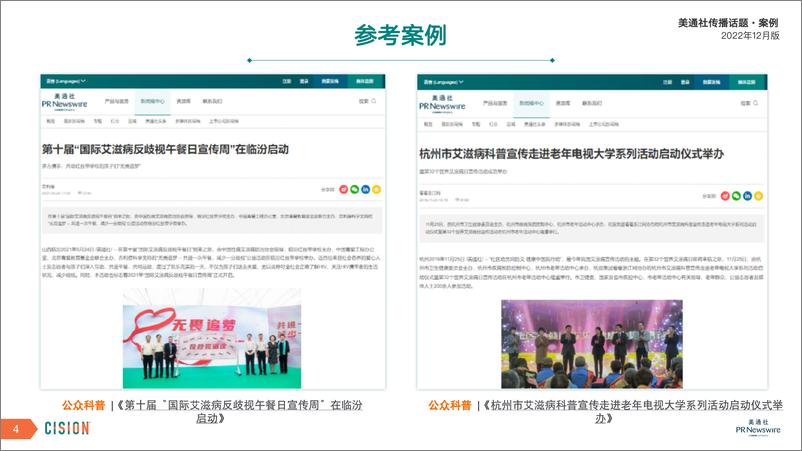802x451 pixels.
Task: Click the dark blue top-bar button, left page
Action: click(330, 81)
